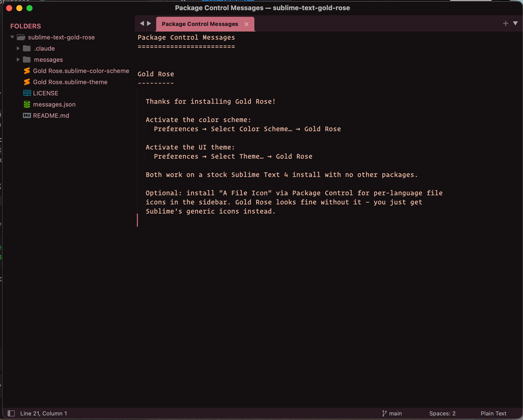
Task: Open README.md in the sidebar
Action: click(x=51, y=115)
